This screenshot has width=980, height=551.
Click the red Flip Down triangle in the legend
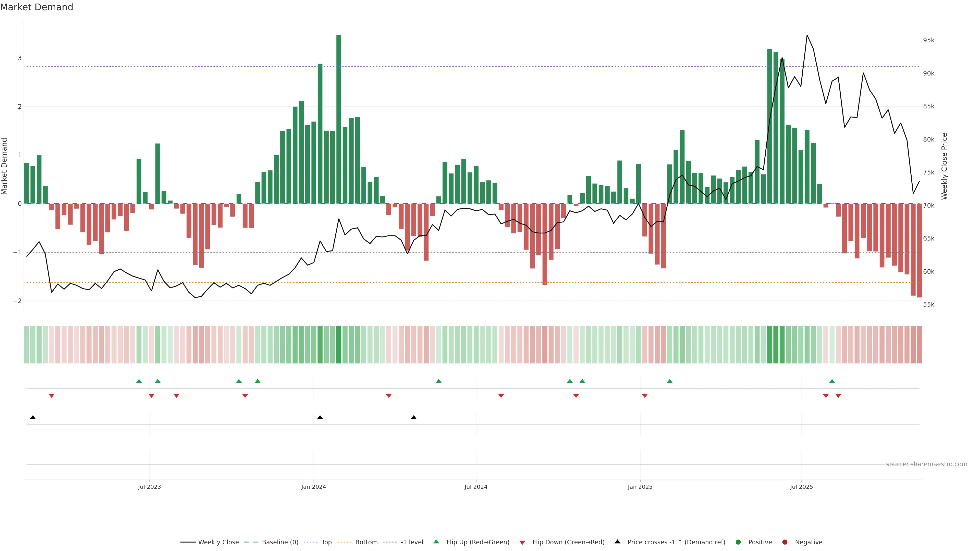coord(522,543)
